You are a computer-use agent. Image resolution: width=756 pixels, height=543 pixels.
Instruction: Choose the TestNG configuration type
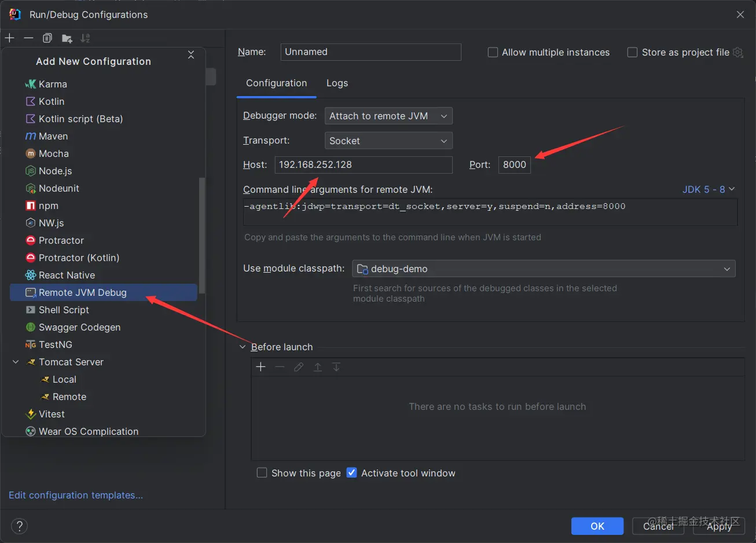[104, 344]
